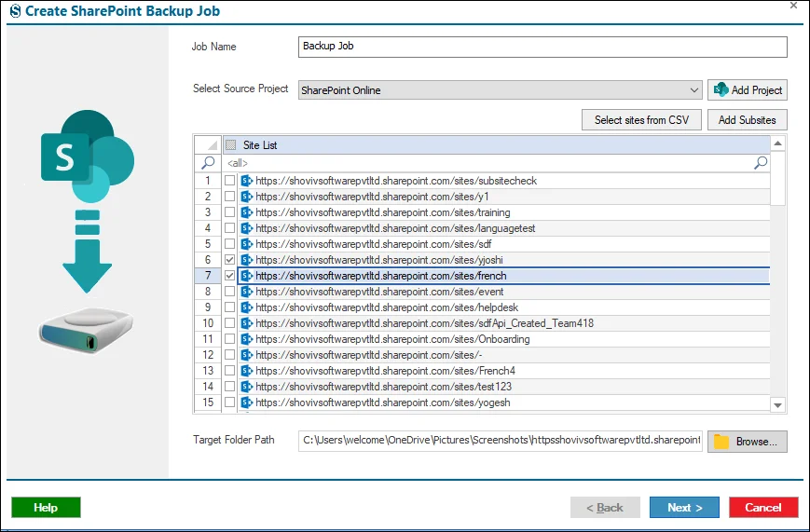Check the box for French4 site
The image size is (810, 532).
point(230,371)
